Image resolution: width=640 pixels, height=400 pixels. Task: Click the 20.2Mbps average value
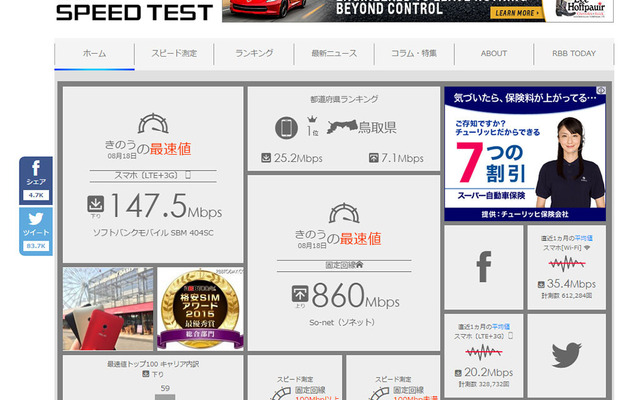488,372
